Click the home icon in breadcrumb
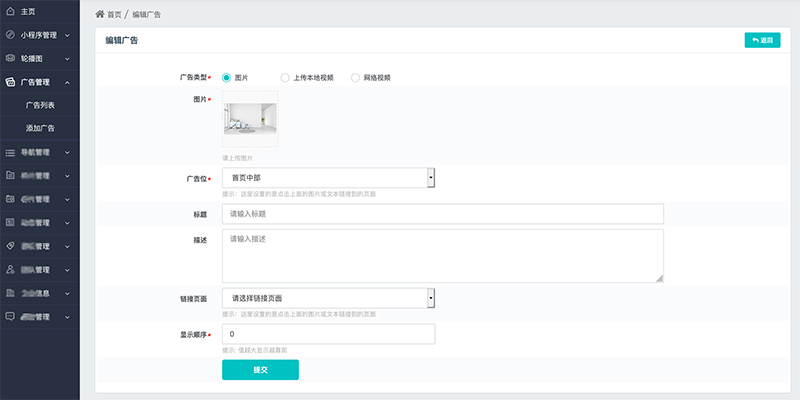 [100, 15]
